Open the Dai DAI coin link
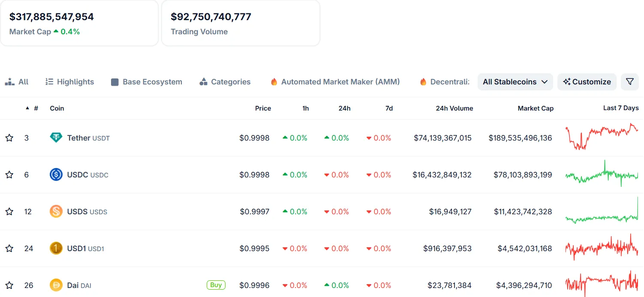The image size is (644, 297). pos(79,285)
